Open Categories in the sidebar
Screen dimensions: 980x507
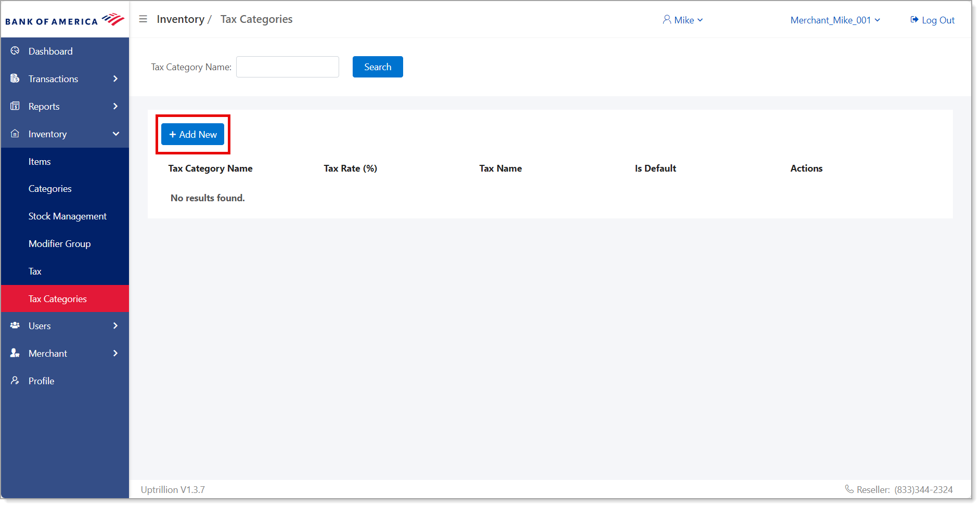[65, 189]
